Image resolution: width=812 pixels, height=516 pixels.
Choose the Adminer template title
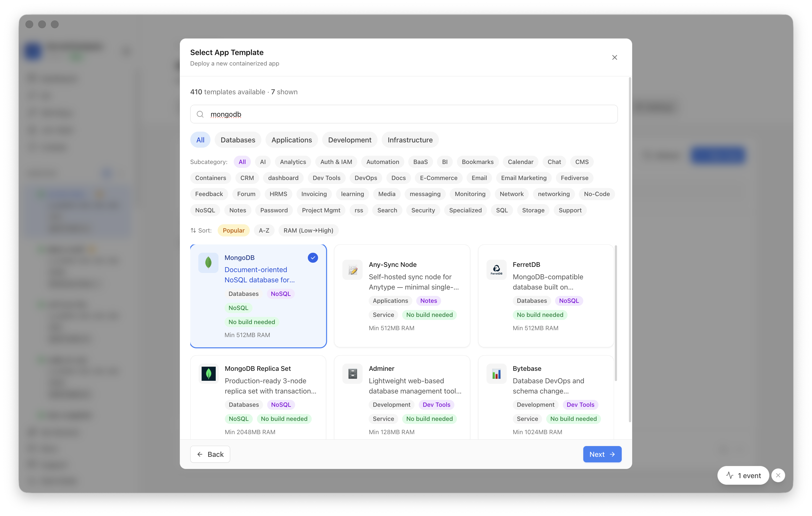[381, 368]
